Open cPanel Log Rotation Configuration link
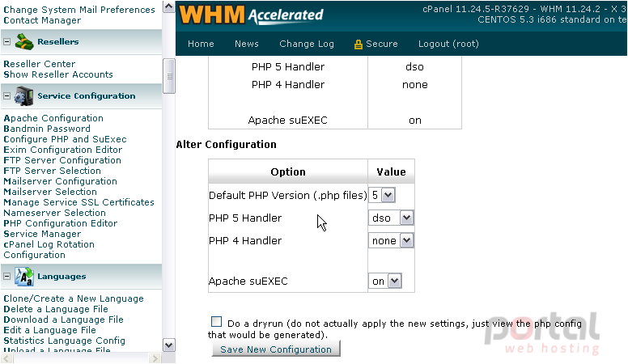 coord(49,249)
